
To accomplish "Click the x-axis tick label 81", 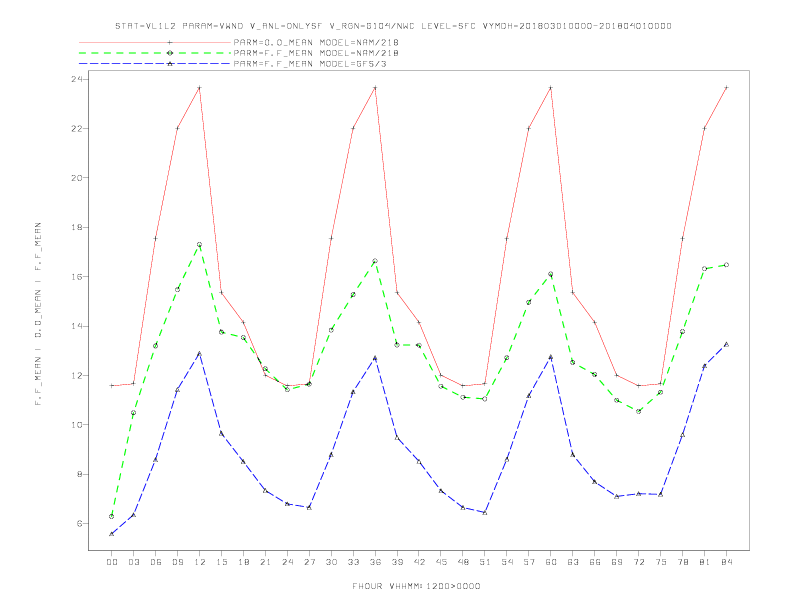I will (x=705, y=562).
